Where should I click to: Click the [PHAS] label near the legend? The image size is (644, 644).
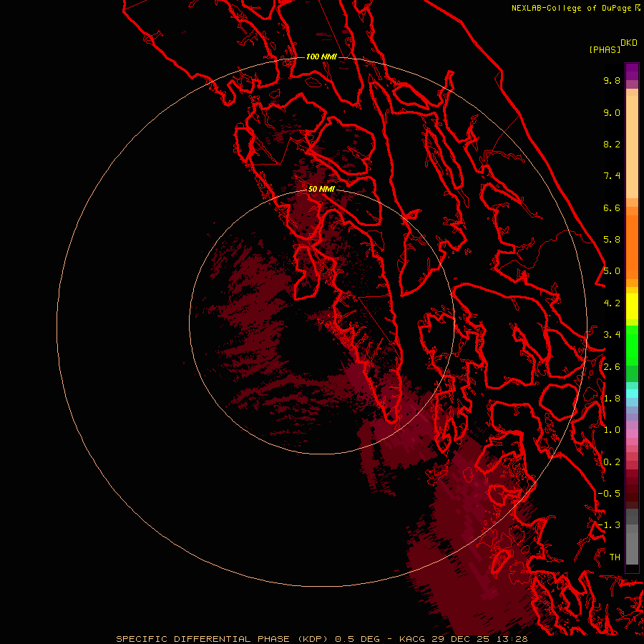605,50
